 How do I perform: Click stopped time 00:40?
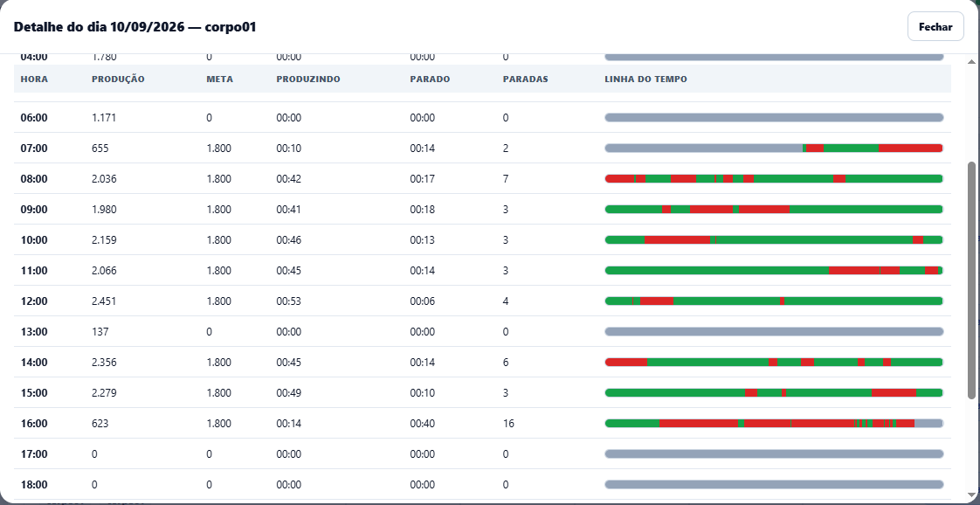[x=423, y=424]
